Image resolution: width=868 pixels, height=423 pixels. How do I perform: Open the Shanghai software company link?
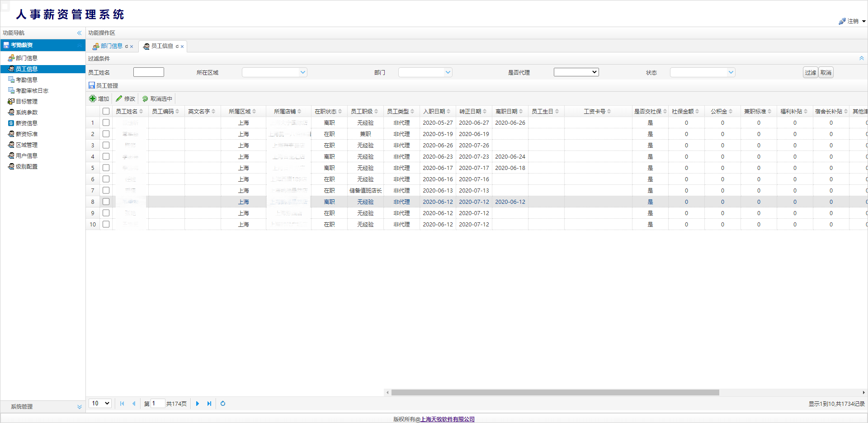[447, 419]
